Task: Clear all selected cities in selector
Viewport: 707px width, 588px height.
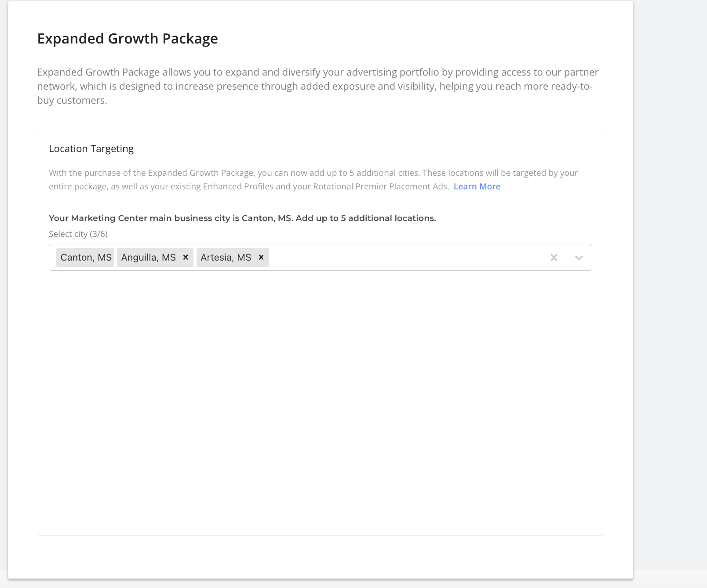Action: [554, 258]
